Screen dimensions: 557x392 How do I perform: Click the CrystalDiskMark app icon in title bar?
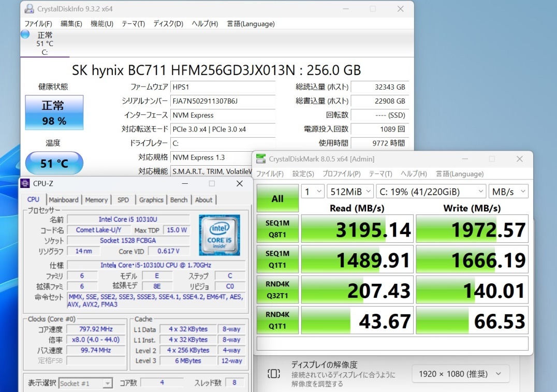pos(261,159)
